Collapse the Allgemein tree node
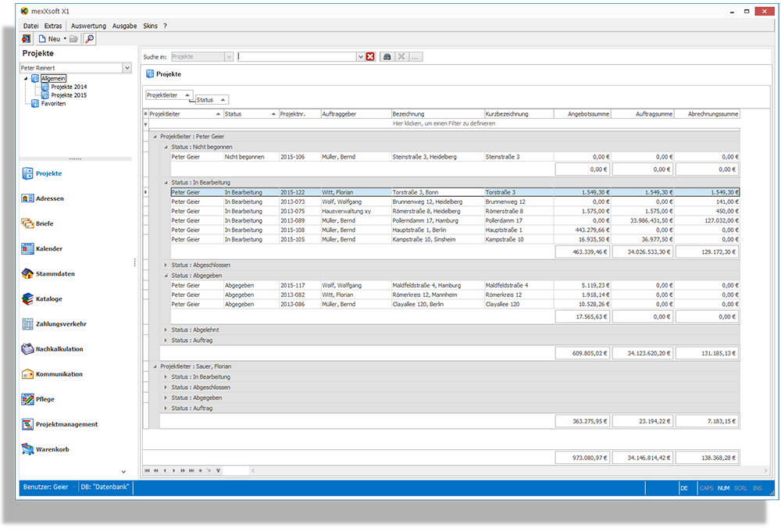Screen dimensions: 781x532 coord(27,78)
